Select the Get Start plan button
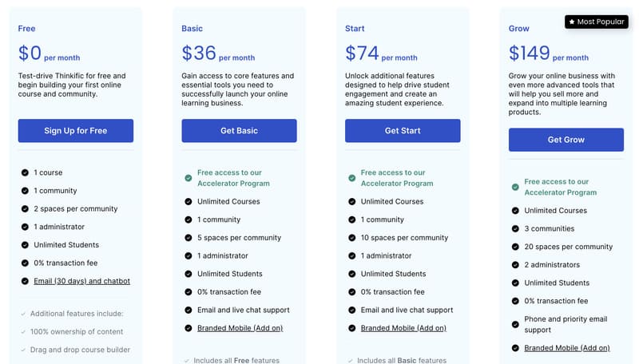 click(x=403, y=131)
